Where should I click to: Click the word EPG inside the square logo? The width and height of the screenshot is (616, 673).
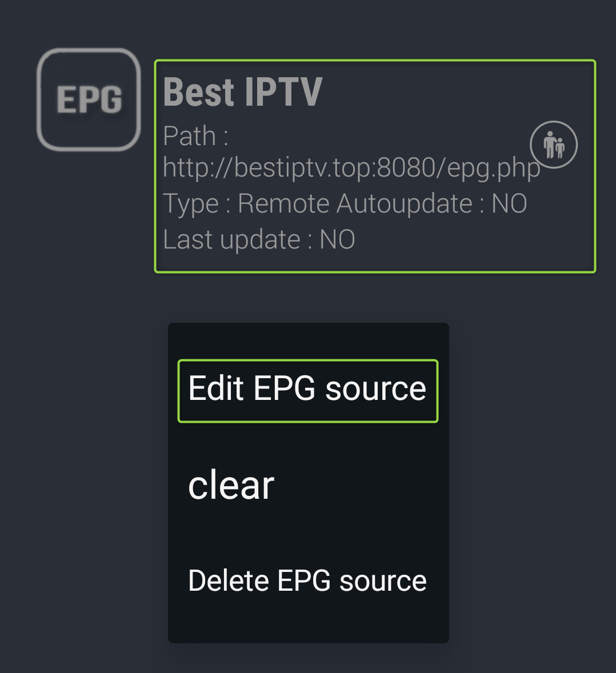89,99
